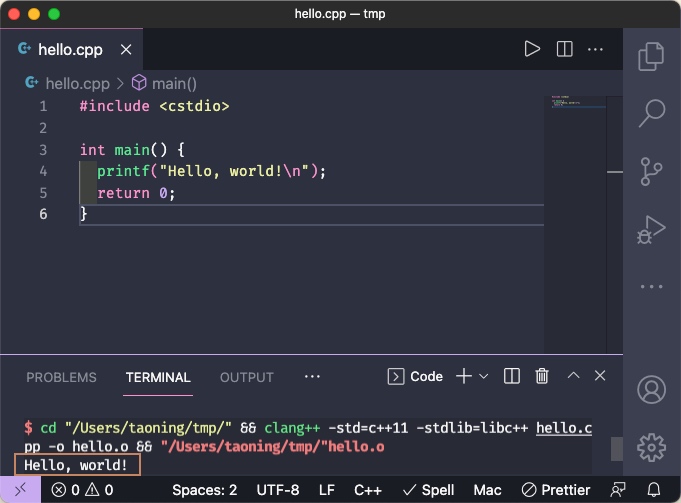Switch to the OUTPUT panel tab

pos(246,377)
